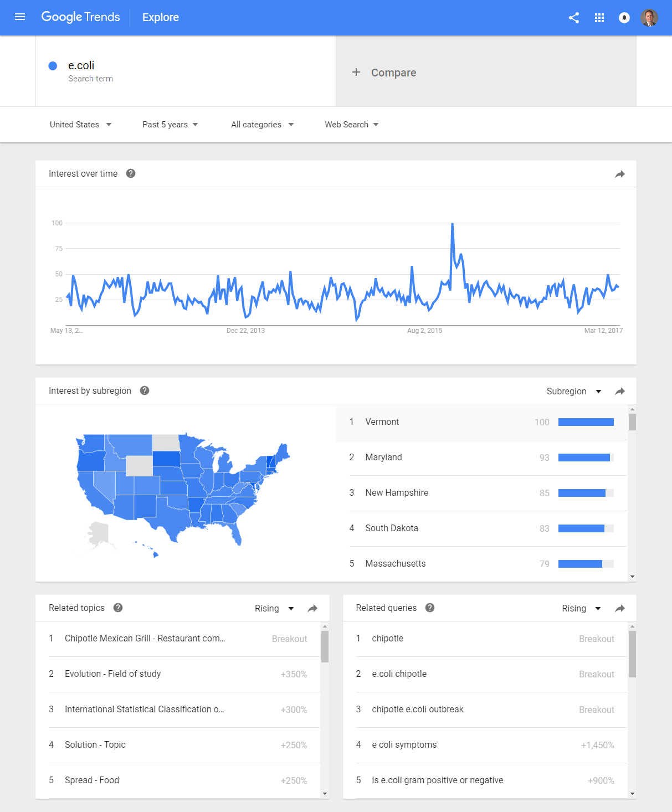Expand the All categories dropdown
Viewport: 672px width, 812px height.
[262, 125]
